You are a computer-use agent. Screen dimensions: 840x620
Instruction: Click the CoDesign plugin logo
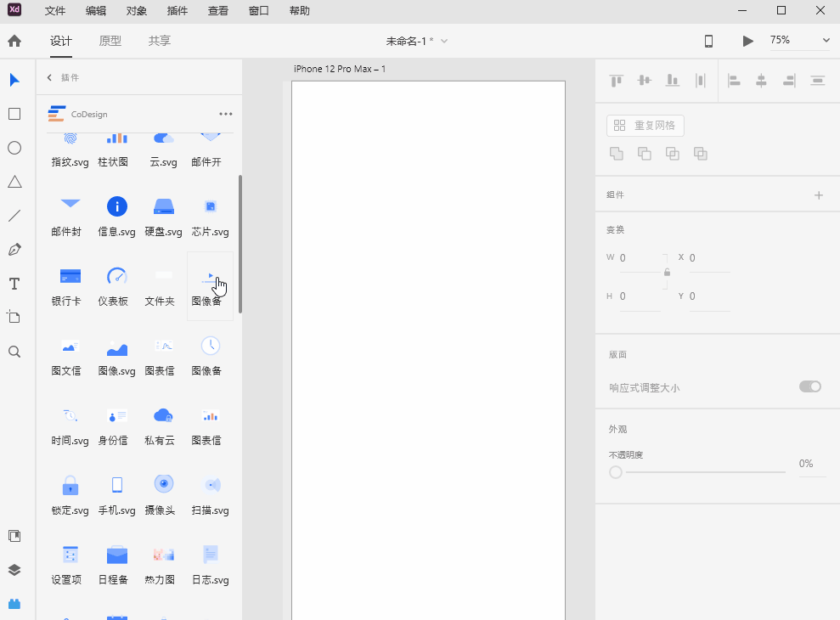click(x=57, y=114)
